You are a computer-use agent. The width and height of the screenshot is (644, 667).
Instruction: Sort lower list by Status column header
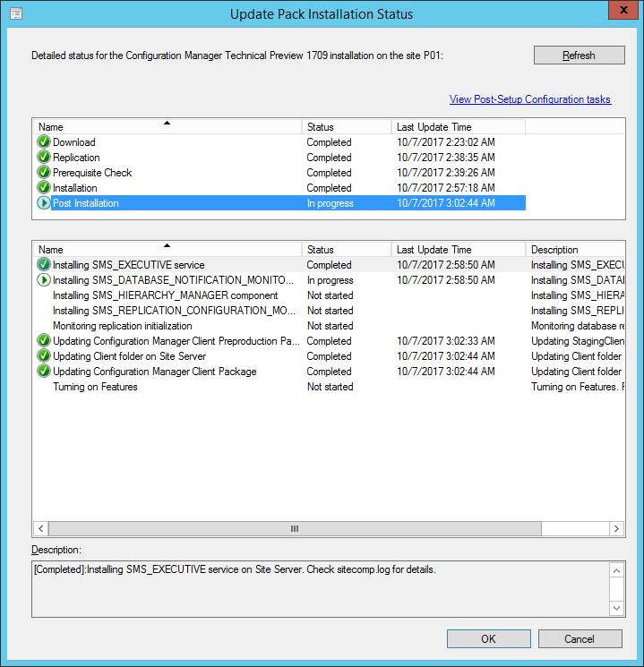347,249
